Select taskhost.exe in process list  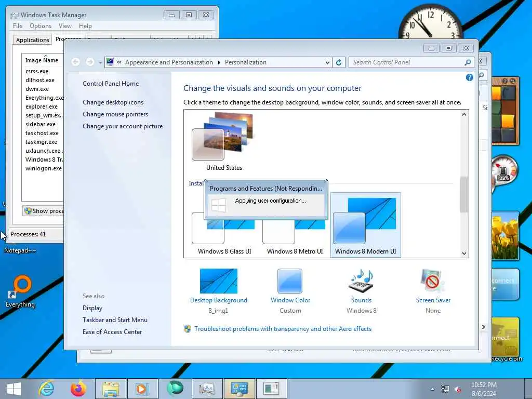click(43, 133)
